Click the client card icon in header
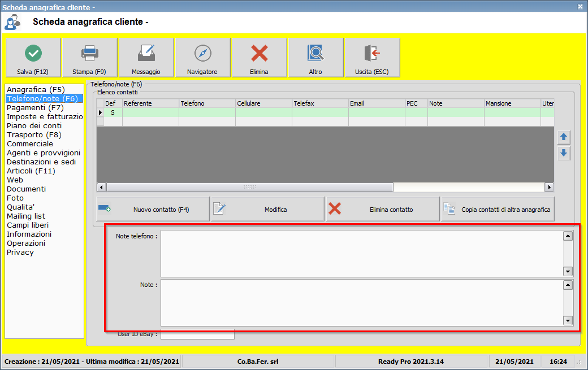 [x=12, y=22]
